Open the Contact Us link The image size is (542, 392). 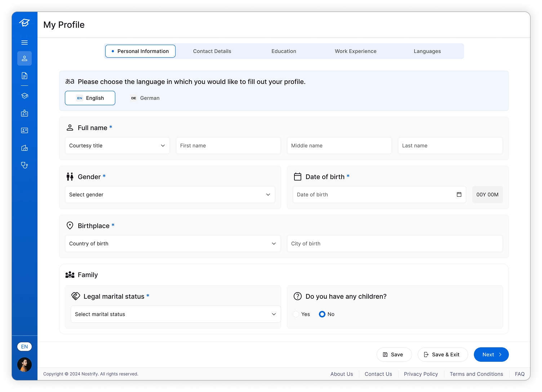point(378,374)
